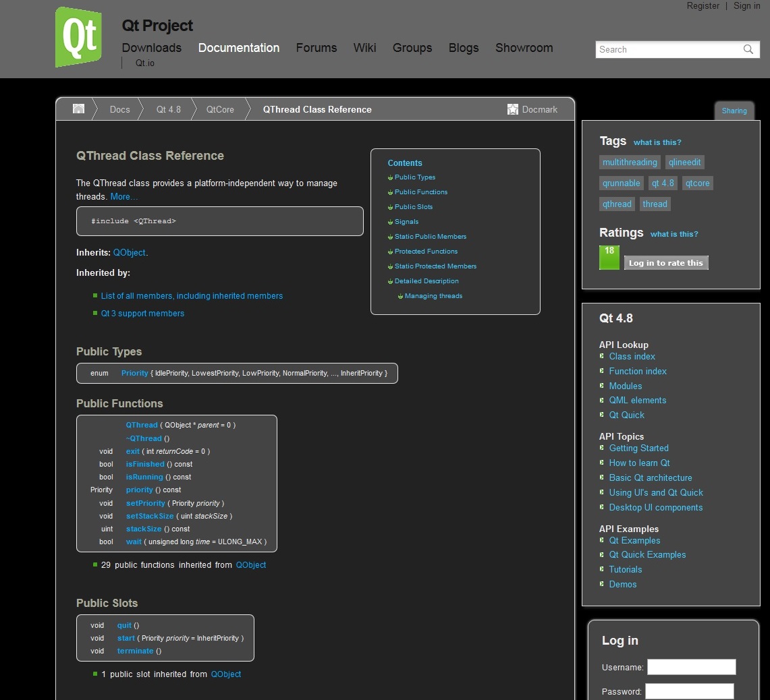This screenshot has width=770, height=700.
Task: Click the Sign in link
Action: point(746,6)
